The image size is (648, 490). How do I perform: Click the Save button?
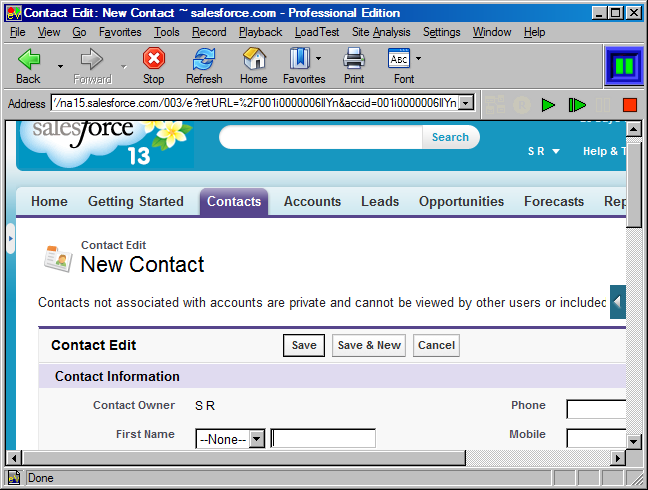pyautogui.click(x=304, y=345)
